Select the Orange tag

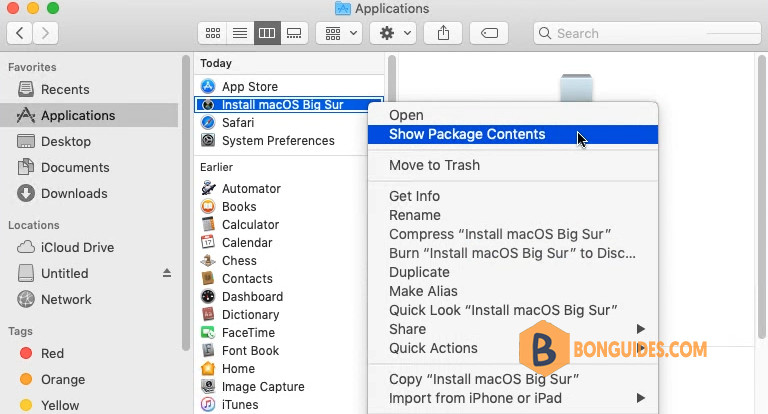point(89,380)
